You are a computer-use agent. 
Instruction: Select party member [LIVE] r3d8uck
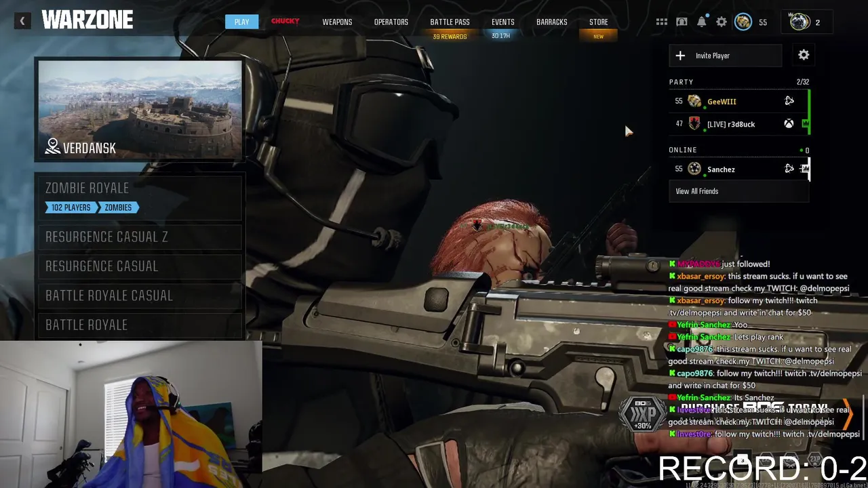pyautogui.click(x=739, y=124)
